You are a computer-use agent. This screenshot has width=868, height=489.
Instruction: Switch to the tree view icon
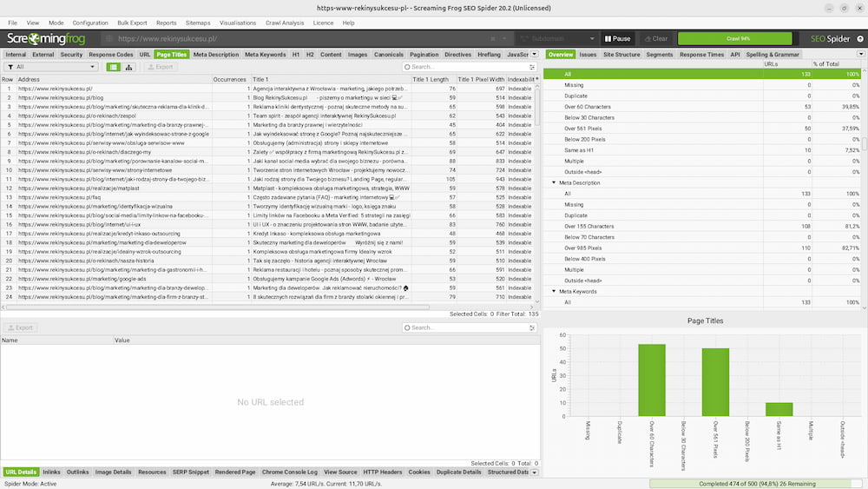coord(129,67)
